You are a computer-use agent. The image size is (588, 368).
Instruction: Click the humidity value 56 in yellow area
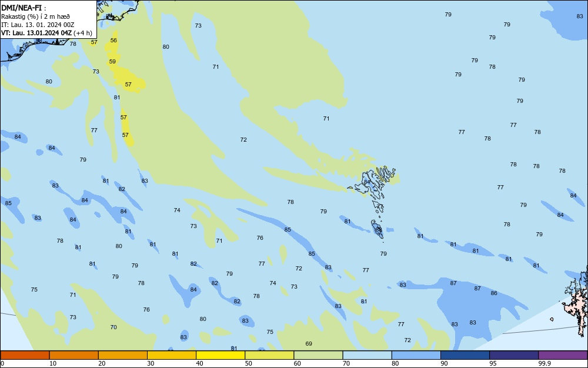coord(113,41)
